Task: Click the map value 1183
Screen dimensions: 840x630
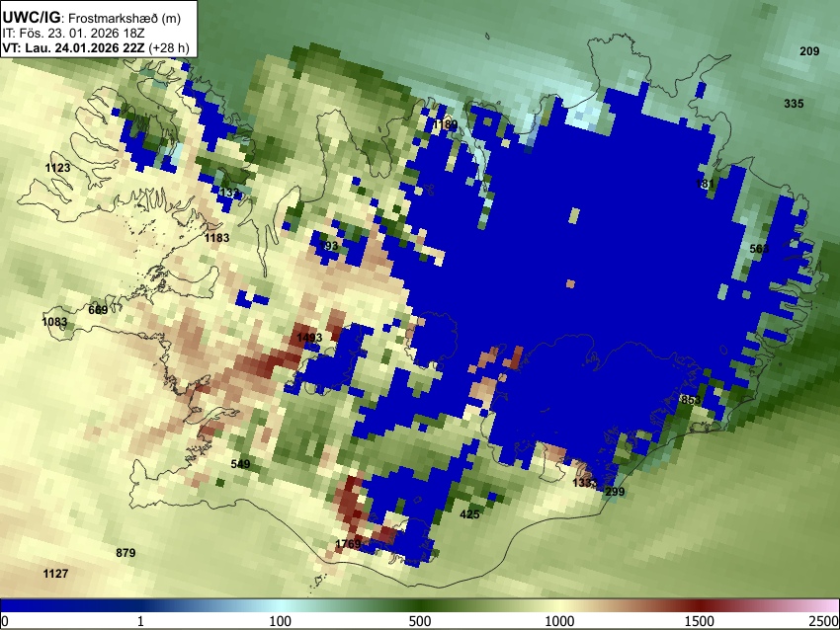Action: point(217,238)
